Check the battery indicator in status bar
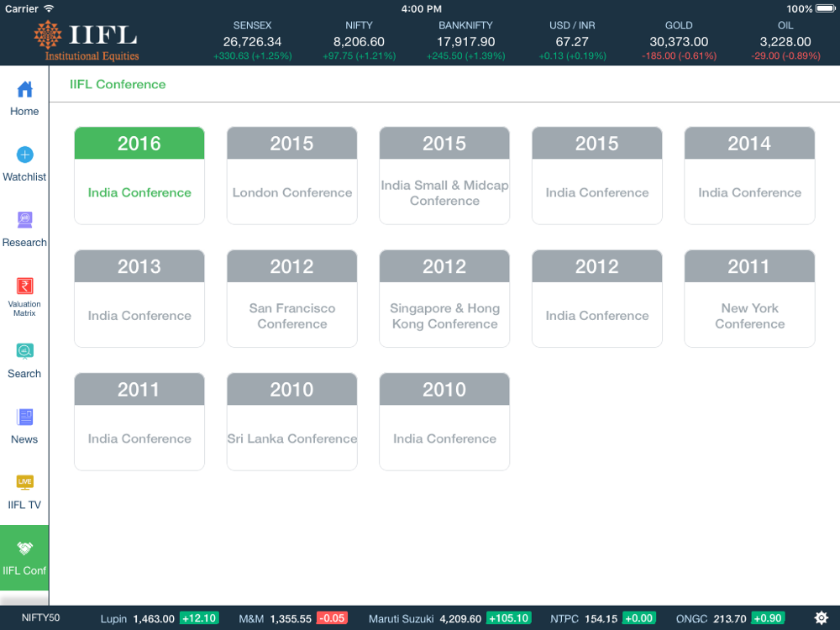This screenshot has height=630, width=840. 825,8
